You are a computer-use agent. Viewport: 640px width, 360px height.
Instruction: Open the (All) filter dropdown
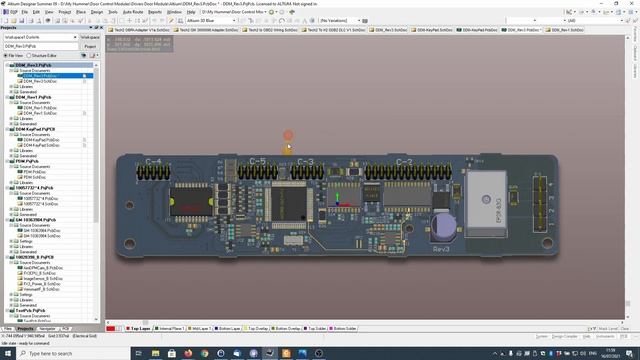622,20
